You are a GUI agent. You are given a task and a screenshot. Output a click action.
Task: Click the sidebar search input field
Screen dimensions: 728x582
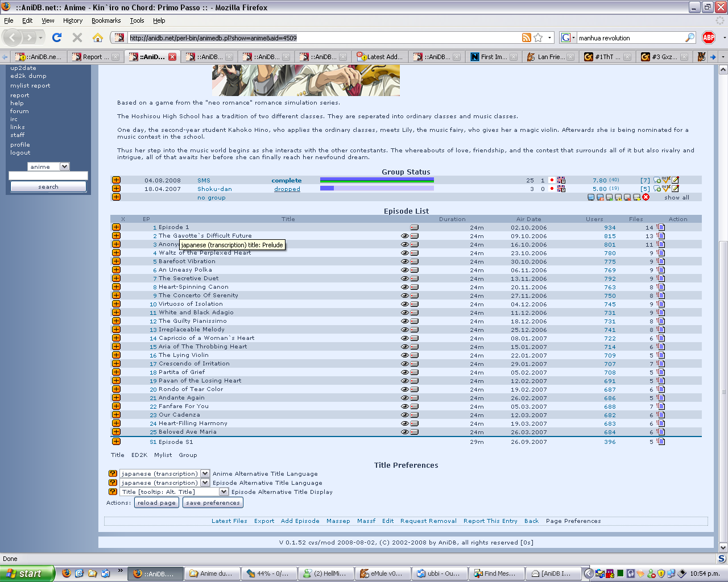tap(48, 176)
